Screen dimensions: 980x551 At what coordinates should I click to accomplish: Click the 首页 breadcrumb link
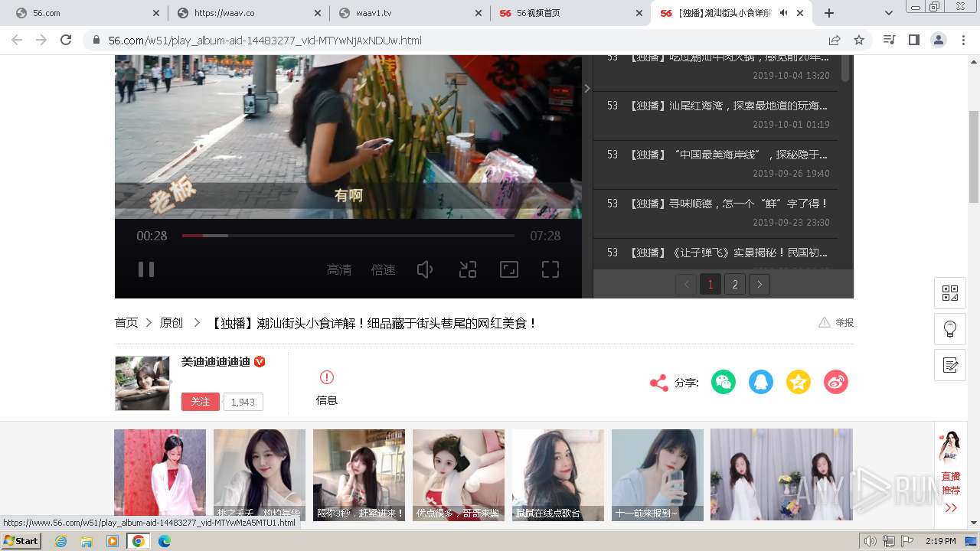click(126, 323)
